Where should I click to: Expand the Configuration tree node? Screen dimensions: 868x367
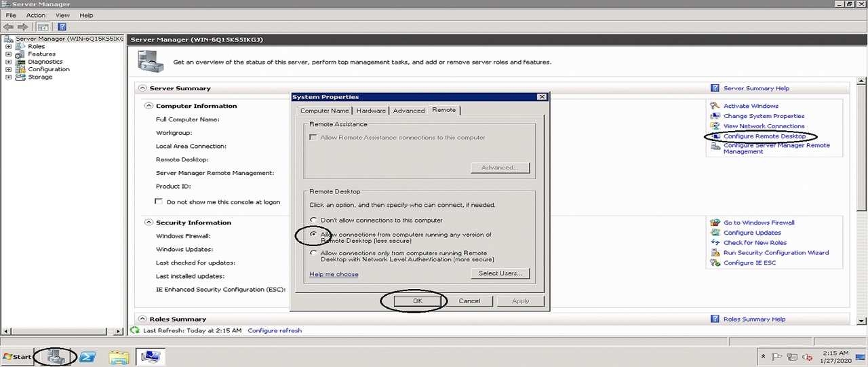[8, 69]
